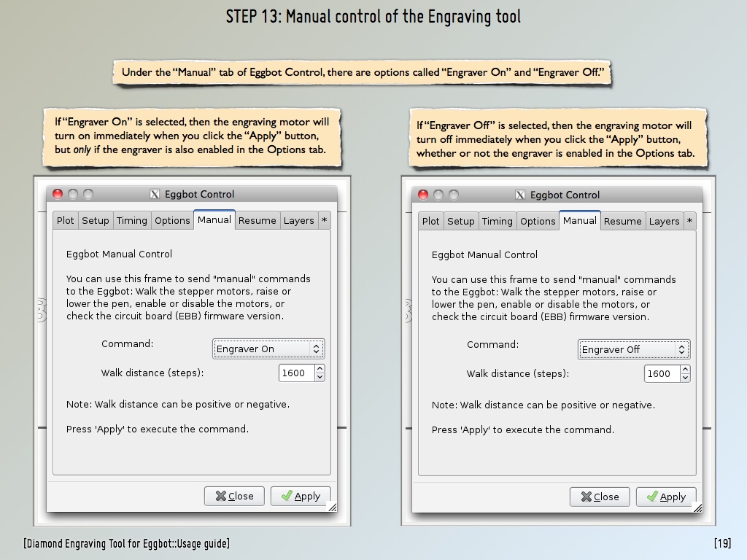Increase walk distance steps in the Engraver Off dialog

click(686, 370)
